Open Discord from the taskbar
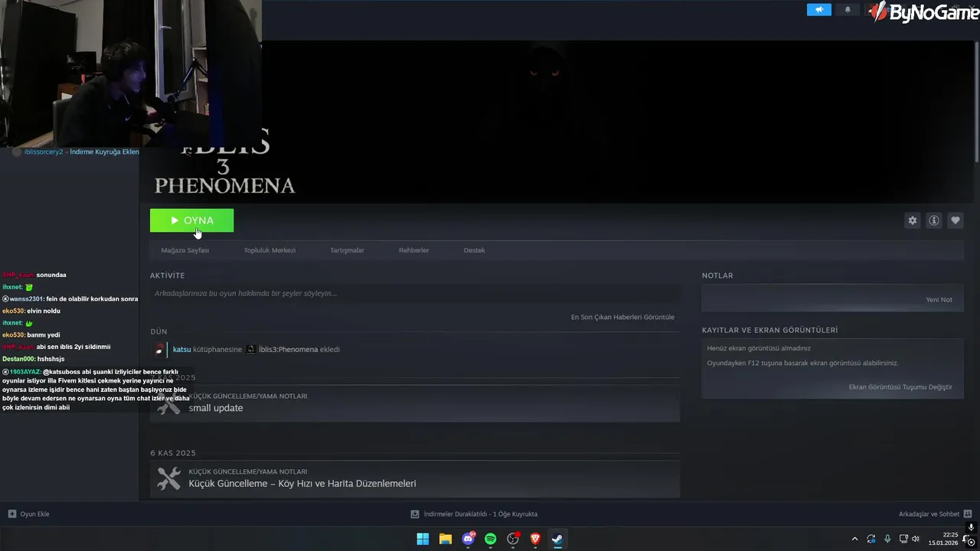 [x=468, y=539]
